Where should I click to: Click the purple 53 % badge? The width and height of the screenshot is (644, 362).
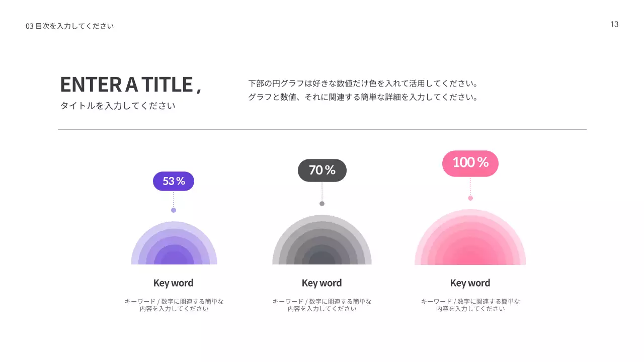[x=174, y=182]
